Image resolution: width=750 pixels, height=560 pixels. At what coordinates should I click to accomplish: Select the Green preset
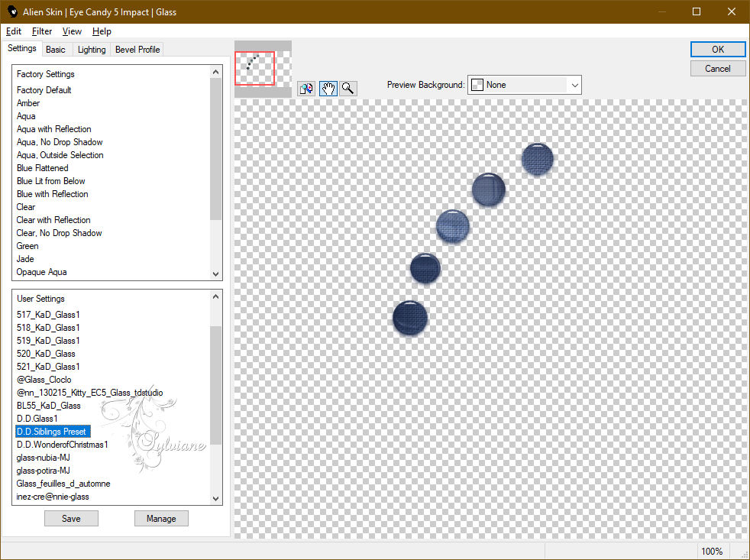[x=27, y=246]
